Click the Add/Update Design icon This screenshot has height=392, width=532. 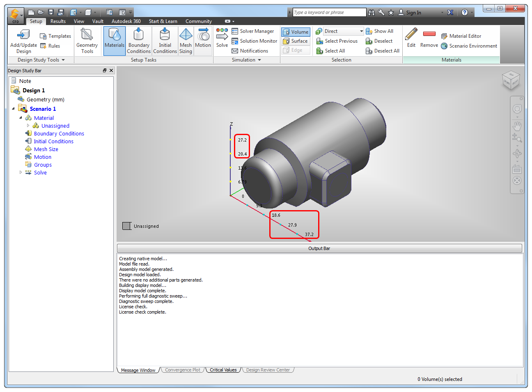(x=23, y=41)
